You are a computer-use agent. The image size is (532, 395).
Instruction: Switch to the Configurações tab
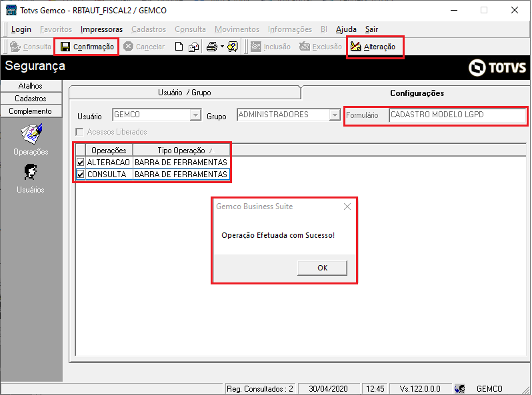point(417,93)
